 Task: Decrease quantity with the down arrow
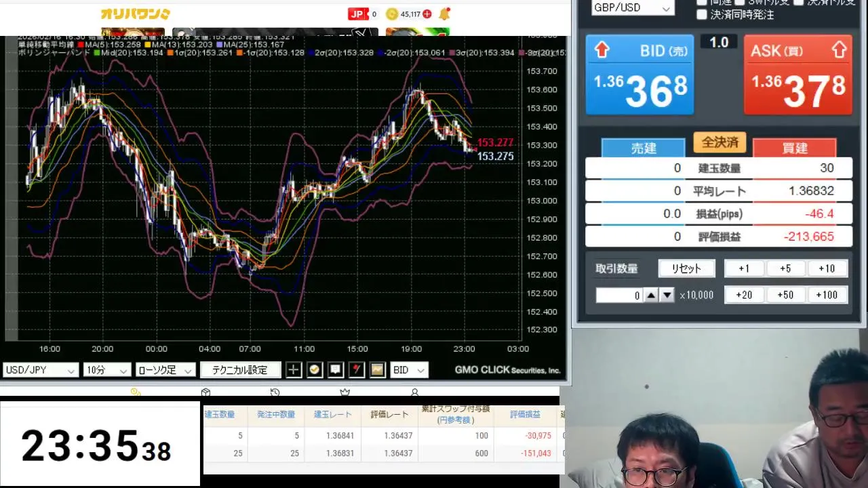tap(667, 296)
